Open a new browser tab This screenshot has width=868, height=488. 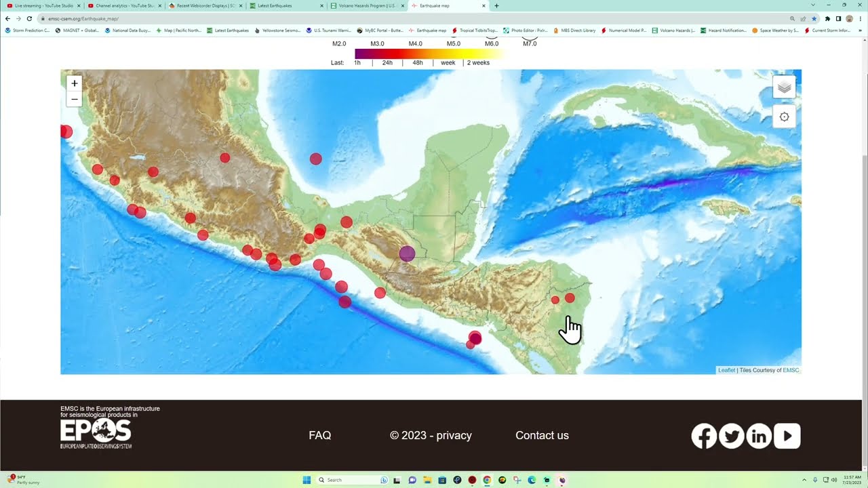coord(496,5)
